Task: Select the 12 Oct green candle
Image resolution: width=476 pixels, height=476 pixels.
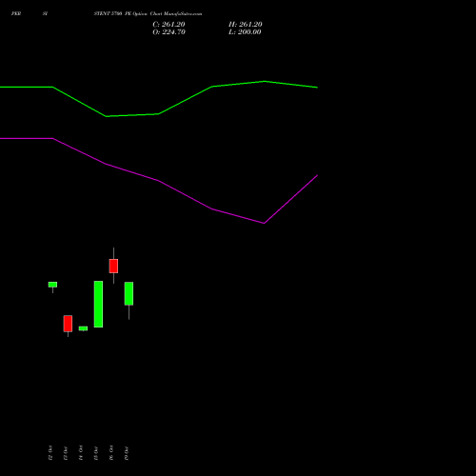Action: 52,285
